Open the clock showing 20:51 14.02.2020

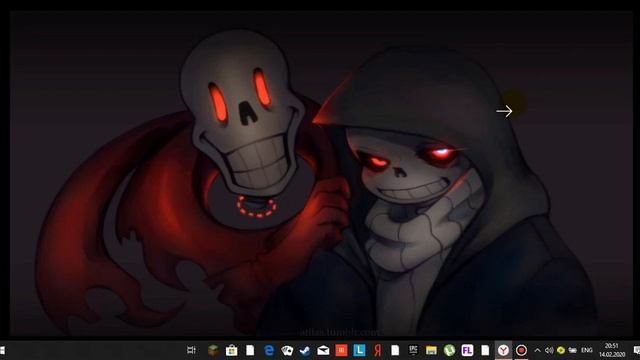coord(611,350)
